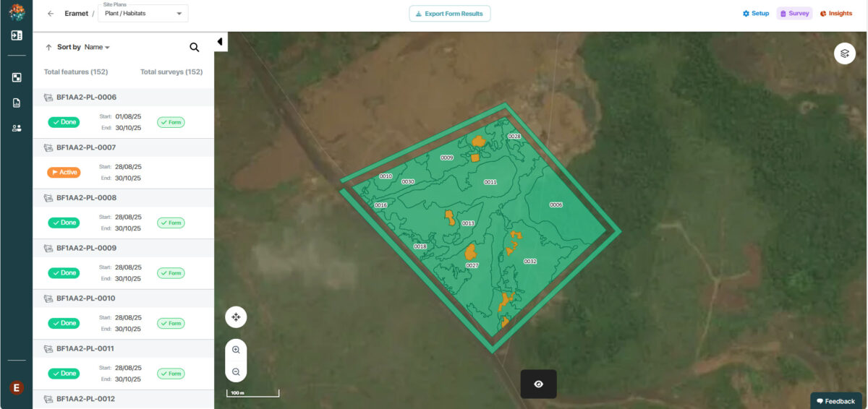Click Export Form Results button
The width and height of the screenshot is (868, 409).
(x=449, y=14)
